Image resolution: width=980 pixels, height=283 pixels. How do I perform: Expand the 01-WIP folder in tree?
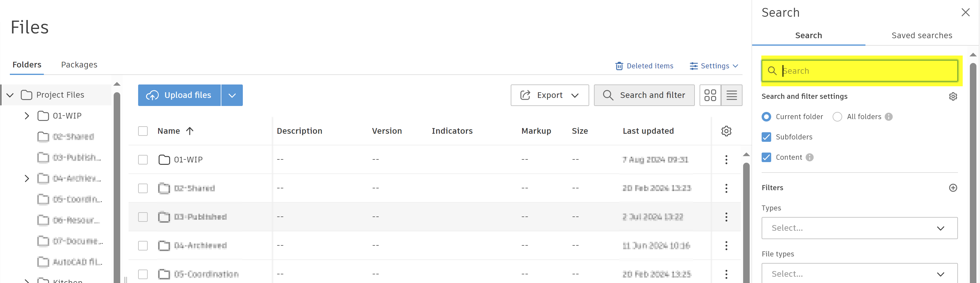(27, 116)
